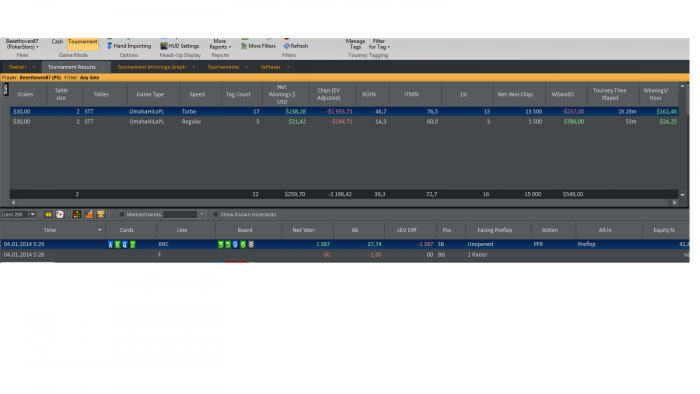Close the Tournament Winnings Graph tab
Image resolution: width=700 pixels, height=394 pixels.
coord(194,67)
